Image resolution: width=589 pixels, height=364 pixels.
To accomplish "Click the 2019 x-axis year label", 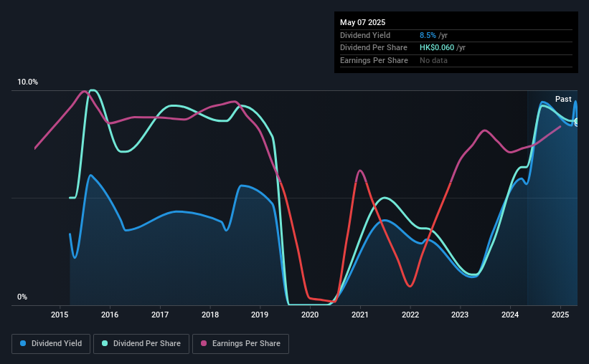I will 260,315.
